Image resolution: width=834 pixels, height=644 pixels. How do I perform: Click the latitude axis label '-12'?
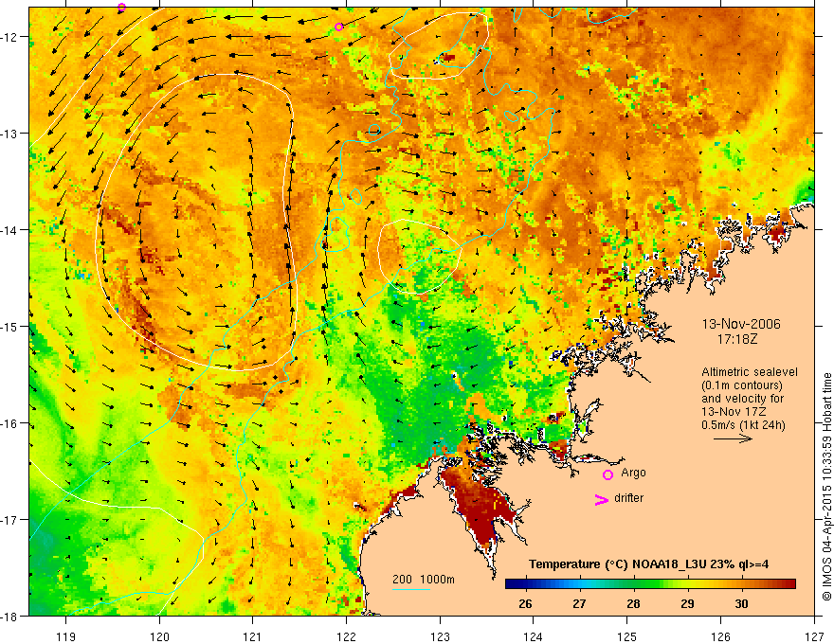(x=11, y=37)
